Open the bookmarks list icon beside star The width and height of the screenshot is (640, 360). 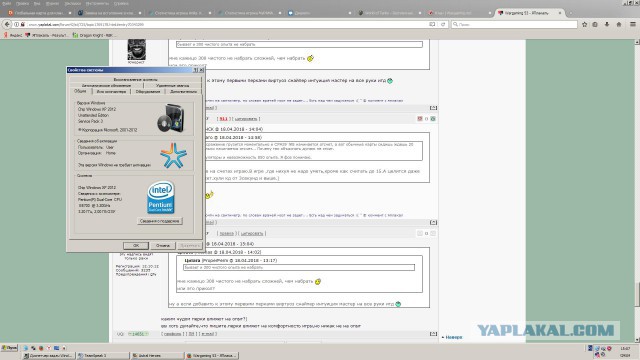pyautogui.click(x=595, y=24)
